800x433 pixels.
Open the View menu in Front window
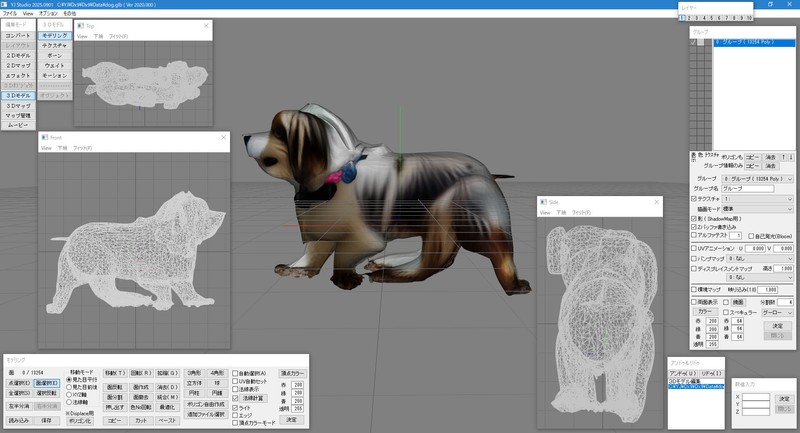coord(46,147)
